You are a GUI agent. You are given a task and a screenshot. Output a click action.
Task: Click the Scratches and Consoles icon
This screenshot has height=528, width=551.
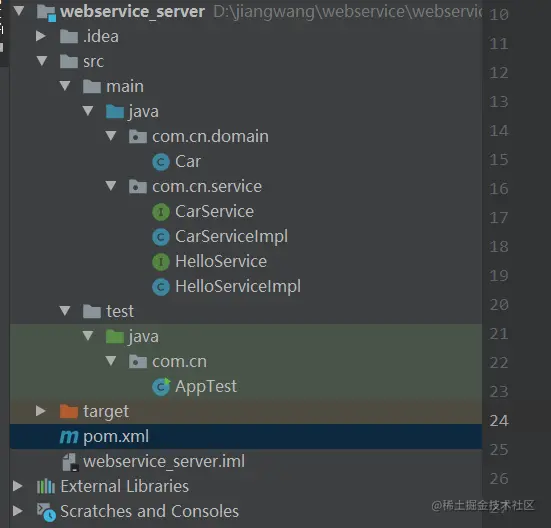click(46, 512)
